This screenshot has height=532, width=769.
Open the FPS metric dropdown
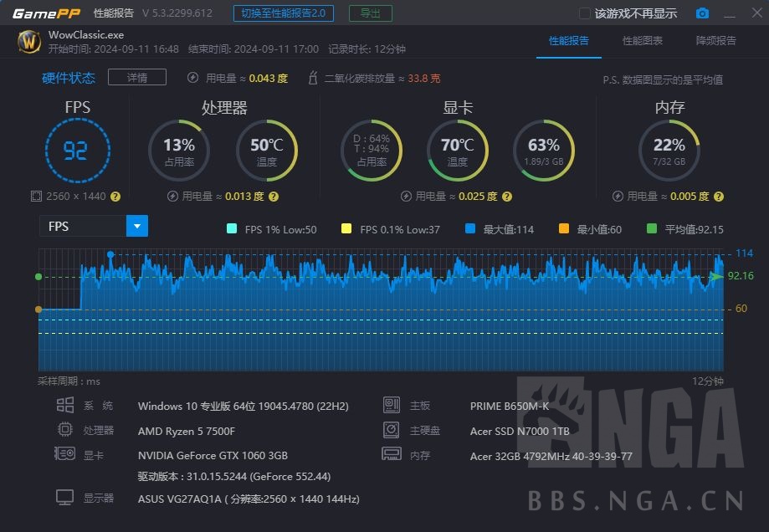pyautogui.click(x=138, y=226)
